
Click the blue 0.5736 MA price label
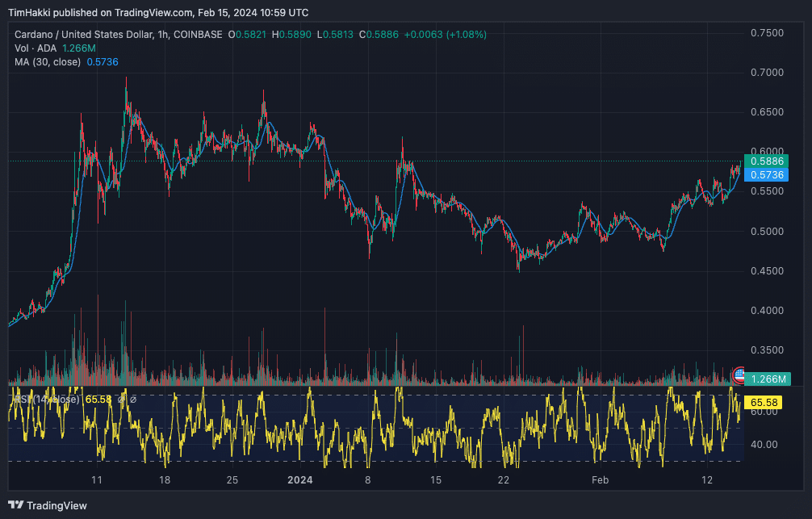[767, 174]
